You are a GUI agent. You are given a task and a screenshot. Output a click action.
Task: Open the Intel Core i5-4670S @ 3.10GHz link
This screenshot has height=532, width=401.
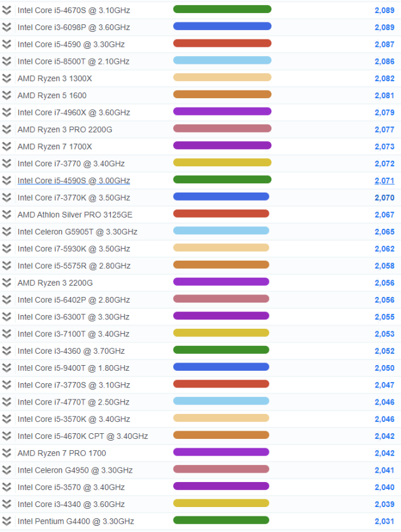[74, 10]
